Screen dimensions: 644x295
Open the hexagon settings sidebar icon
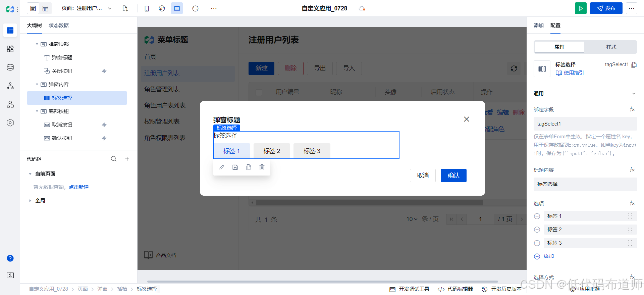tap(10, 123)
